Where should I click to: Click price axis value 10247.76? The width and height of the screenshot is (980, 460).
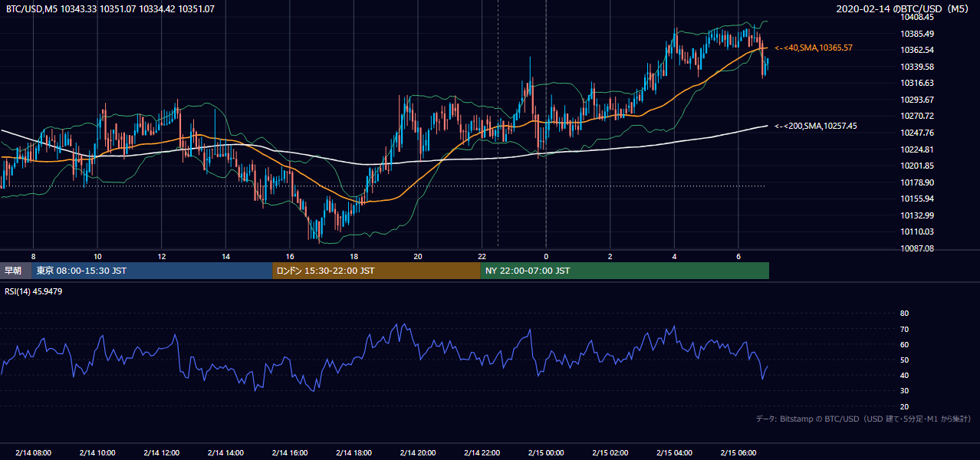(917, 133)
